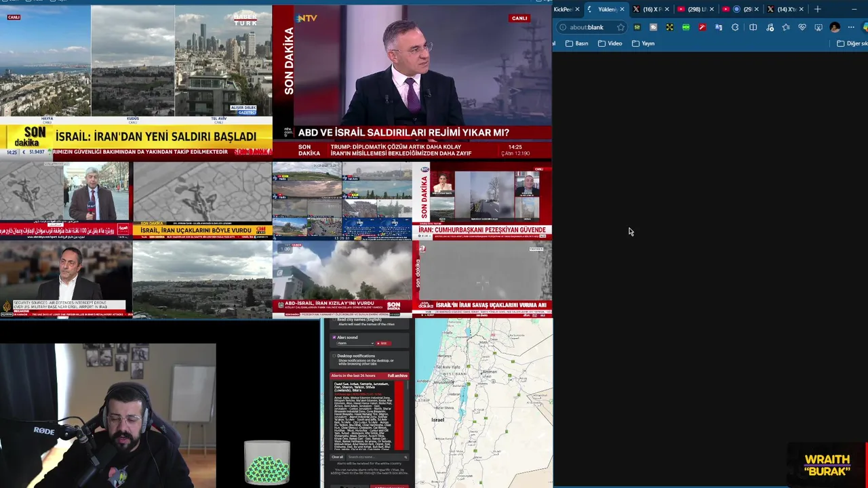Open the translate extension icon
This screenshot has width=868, height=488.
[x=719, y=27]
